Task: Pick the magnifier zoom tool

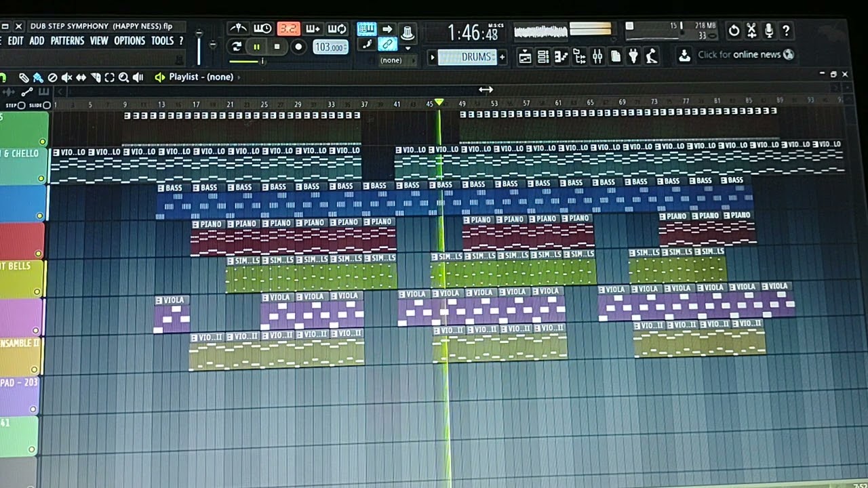Action: tap(123, 78)
